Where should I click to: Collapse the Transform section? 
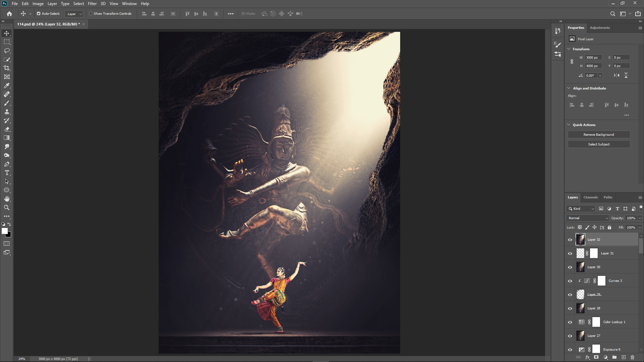click(x=569, y=49)
